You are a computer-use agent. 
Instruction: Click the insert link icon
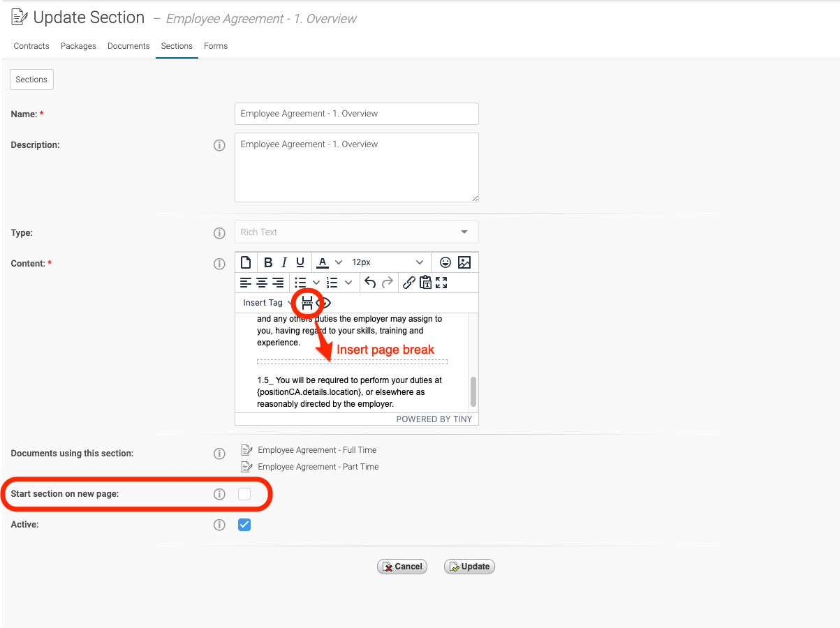[x=409, y=283]
